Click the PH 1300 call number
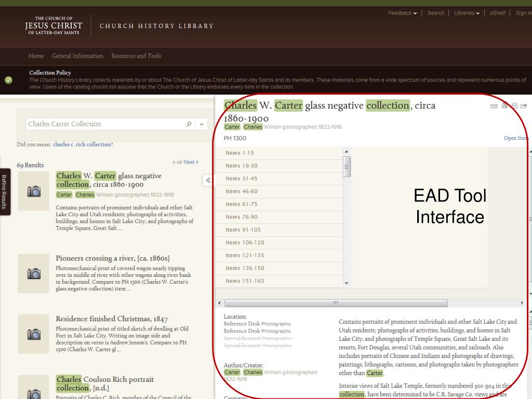This screenshot has width=532, height=399. coord(235,138)
